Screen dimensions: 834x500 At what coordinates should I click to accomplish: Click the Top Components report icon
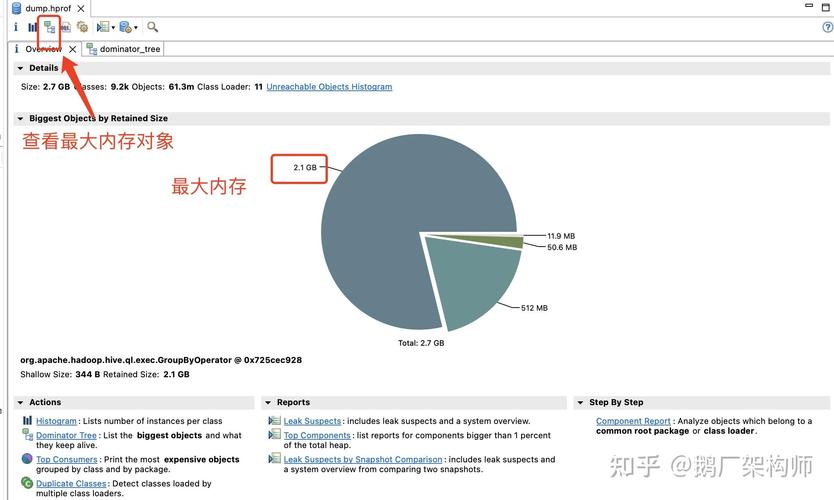pos(274,435)
